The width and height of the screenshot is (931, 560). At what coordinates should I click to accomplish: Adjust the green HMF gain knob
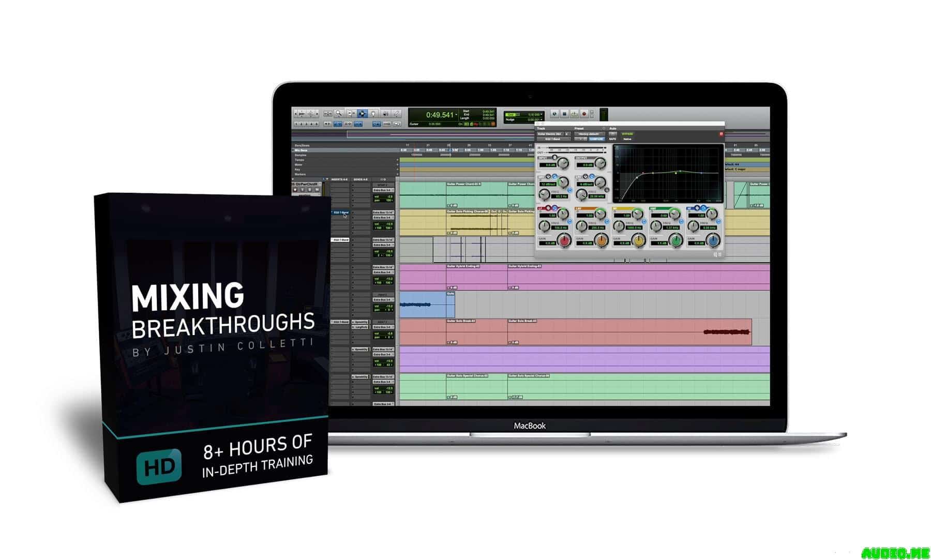pos(675,240)
